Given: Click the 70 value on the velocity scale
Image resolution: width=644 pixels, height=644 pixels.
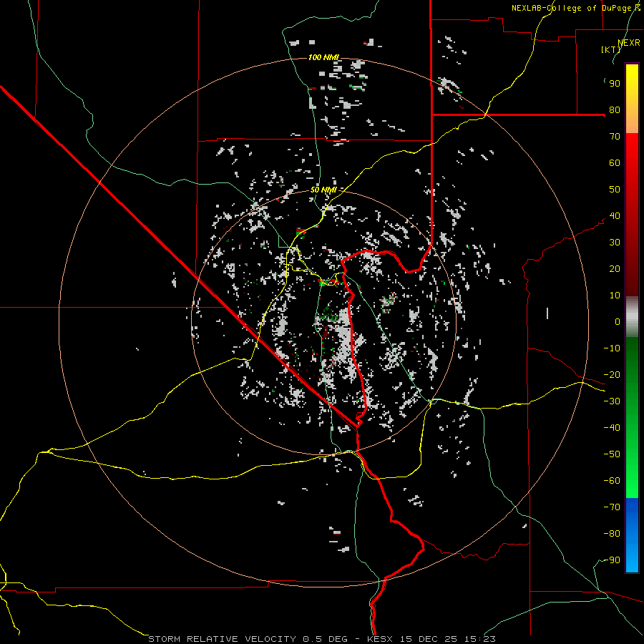Looking at the screenshot, I should pyautogui.click(x=615, y=137).
